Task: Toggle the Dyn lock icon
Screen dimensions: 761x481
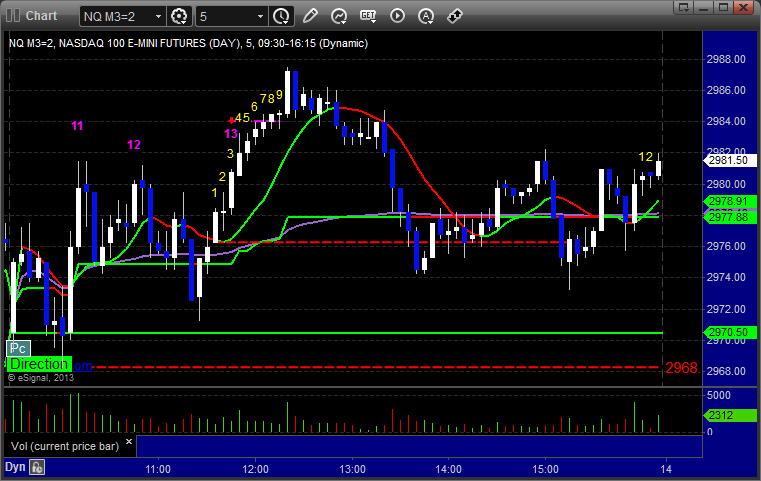Action: [37, 467]
